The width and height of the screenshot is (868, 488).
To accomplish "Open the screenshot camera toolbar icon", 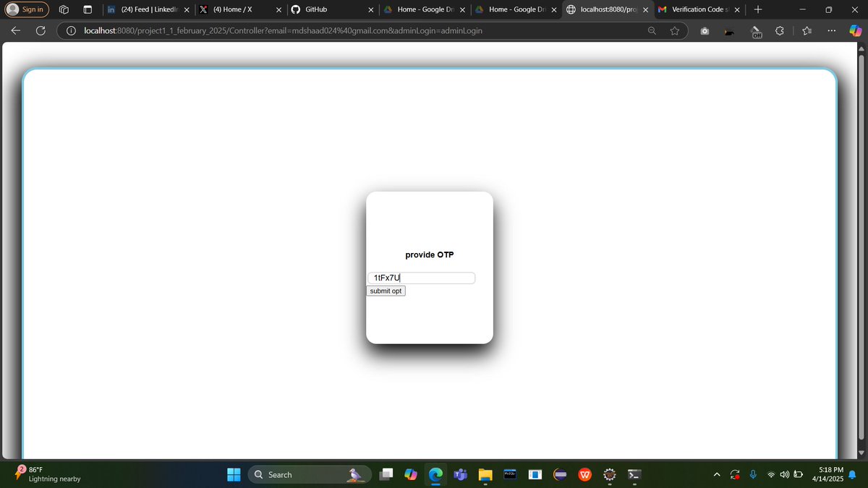I will coord(705,31).
